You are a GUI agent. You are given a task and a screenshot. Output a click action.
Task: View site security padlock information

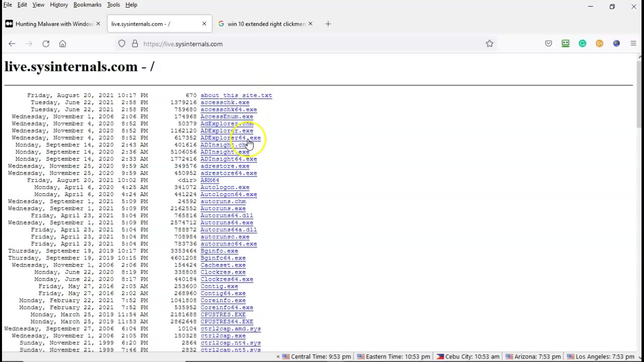[135, 44]
